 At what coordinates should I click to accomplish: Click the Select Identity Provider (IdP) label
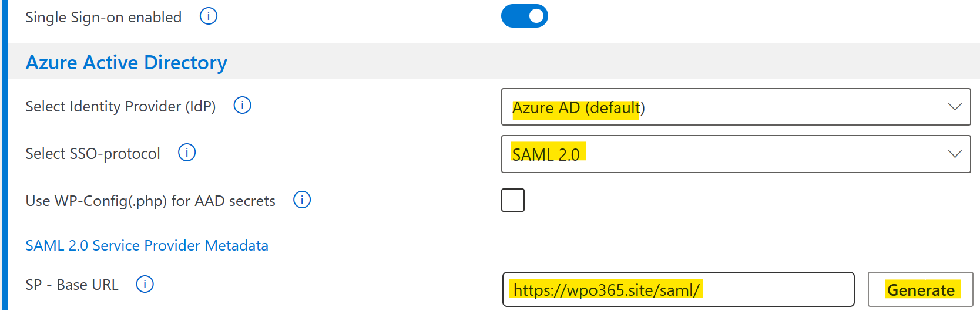(120, 106)
